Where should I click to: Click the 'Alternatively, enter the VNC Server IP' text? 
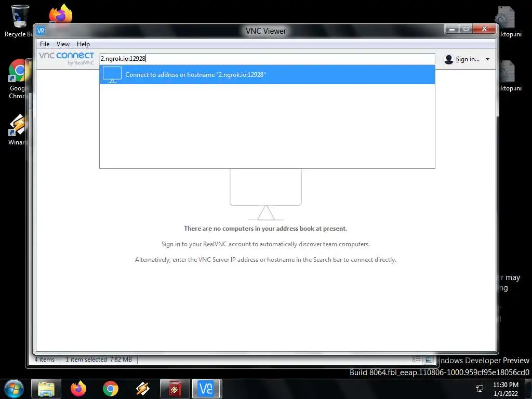[x=265, y=260]
